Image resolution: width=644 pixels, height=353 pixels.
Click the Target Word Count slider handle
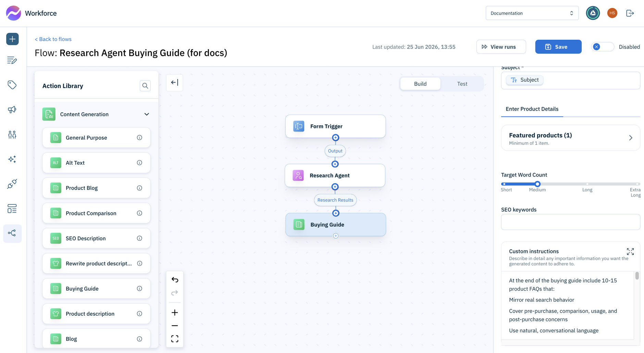click(537, 184)
